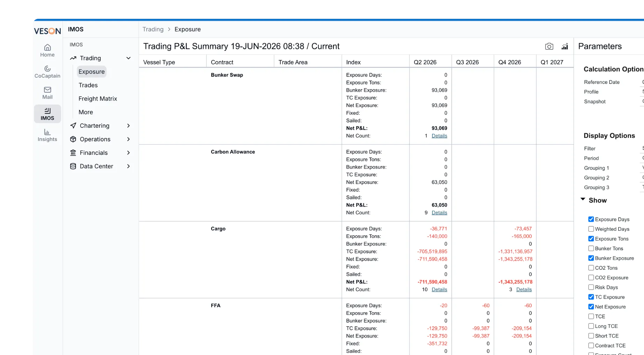This screenshot has width=644, height=355.
Task: Enable the Bunker Tons checkbox
Action: 591,248
